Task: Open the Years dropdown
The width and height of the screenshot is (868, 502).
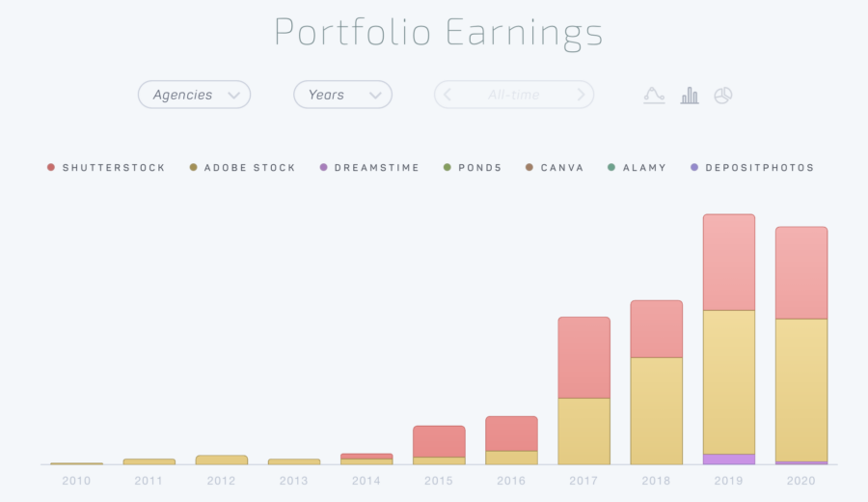Action: coord(342,95)
